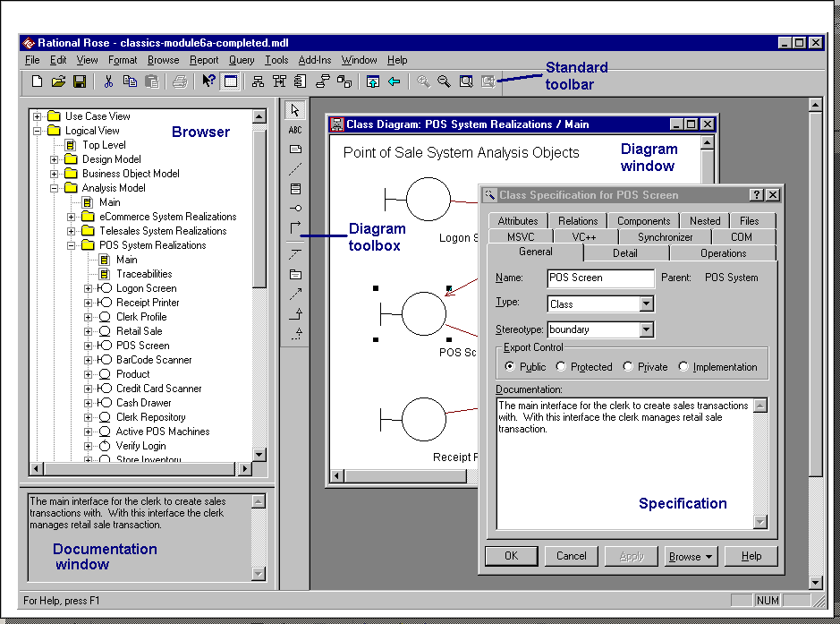Activate the context-sensitive help pointer icon
This screenshot has width=840, height=624.
[x=208, y=81]
